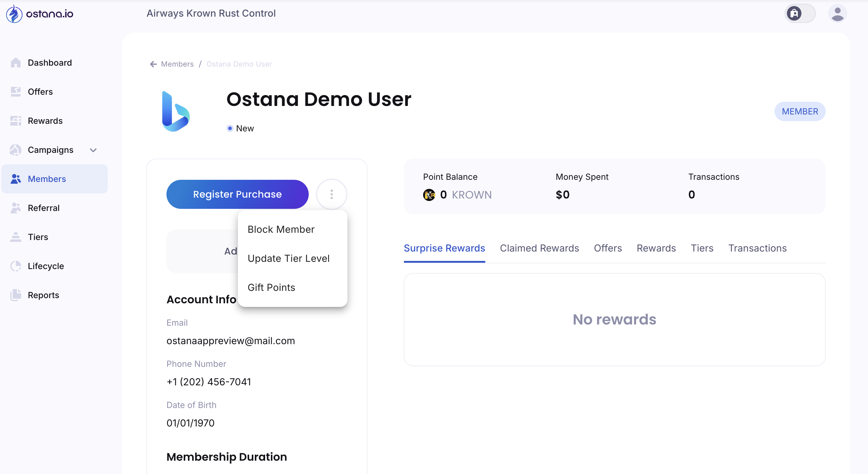The width and height of the screenshot is (868, 474).
Task: Choose Update Tier Level option
Action: (x=292, y=258)
